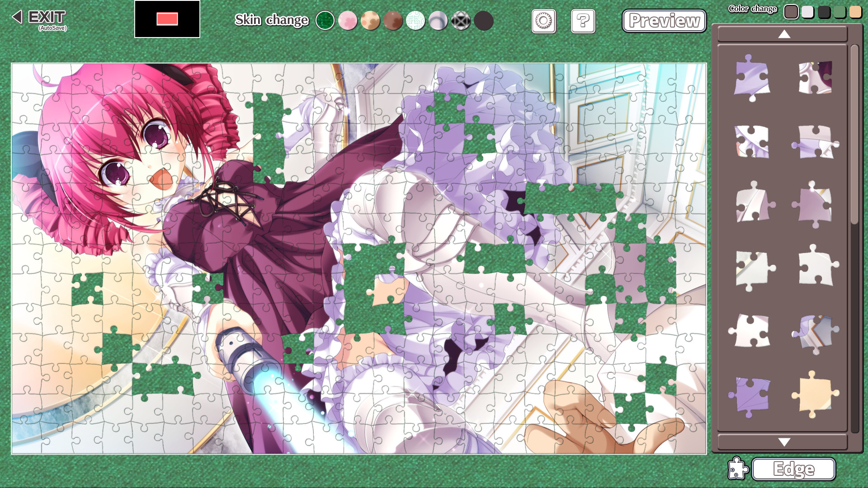
Task: Select the black skin color option
Action: (x=483, y=21)
